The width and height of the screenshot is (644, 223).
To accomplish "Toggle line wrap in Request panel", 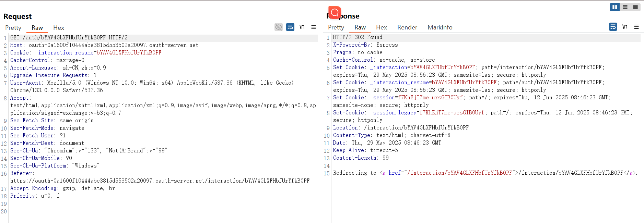I will pyautogui.click(x=290, y=27).
